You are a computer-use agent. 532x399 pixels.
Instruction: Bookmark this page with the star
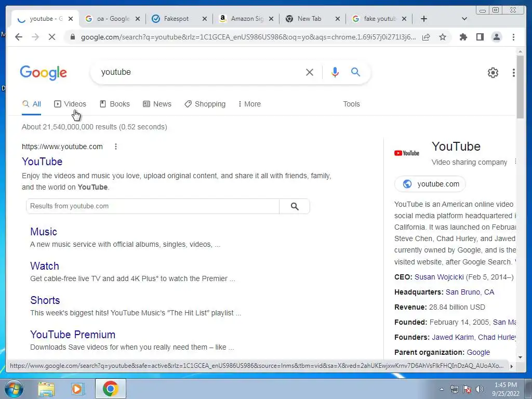pyautogui.click(x=443, y=37)
